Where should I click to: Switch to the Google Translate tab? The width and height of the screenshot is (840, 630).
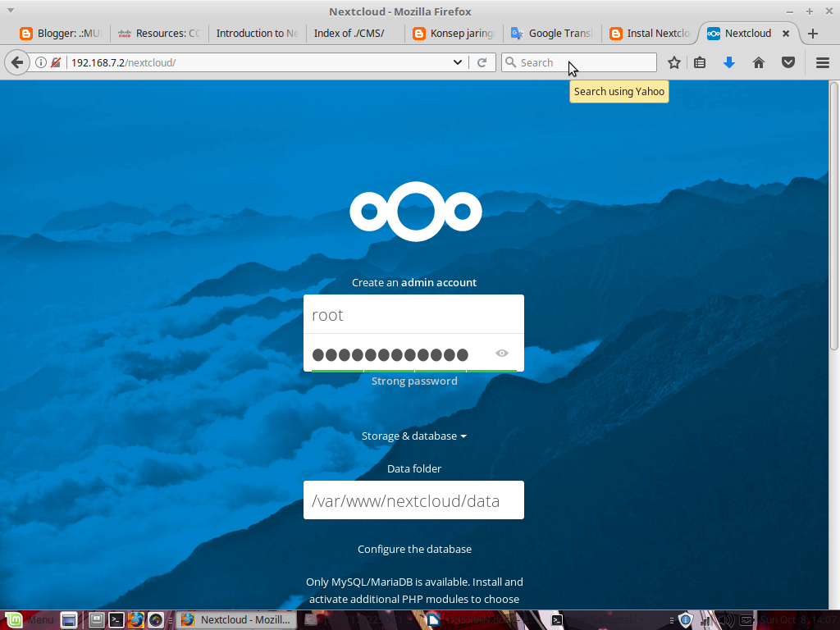pos(551,34)
